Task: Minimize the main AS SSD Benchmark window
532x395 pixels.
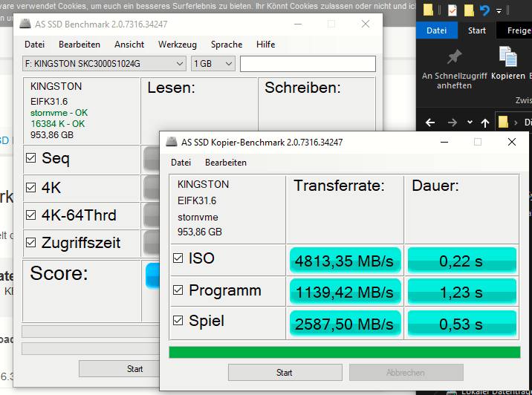Action: click(x=298, y=24)
